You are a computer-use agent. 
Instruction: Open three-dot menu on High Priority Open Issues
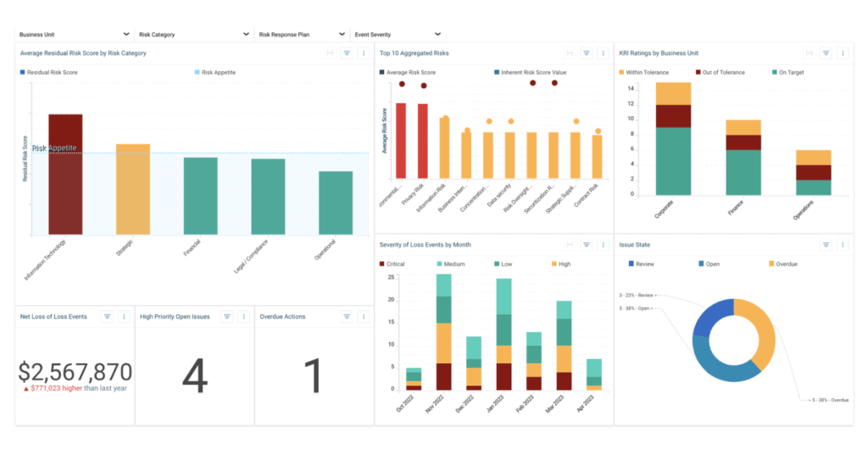[243, 317]
